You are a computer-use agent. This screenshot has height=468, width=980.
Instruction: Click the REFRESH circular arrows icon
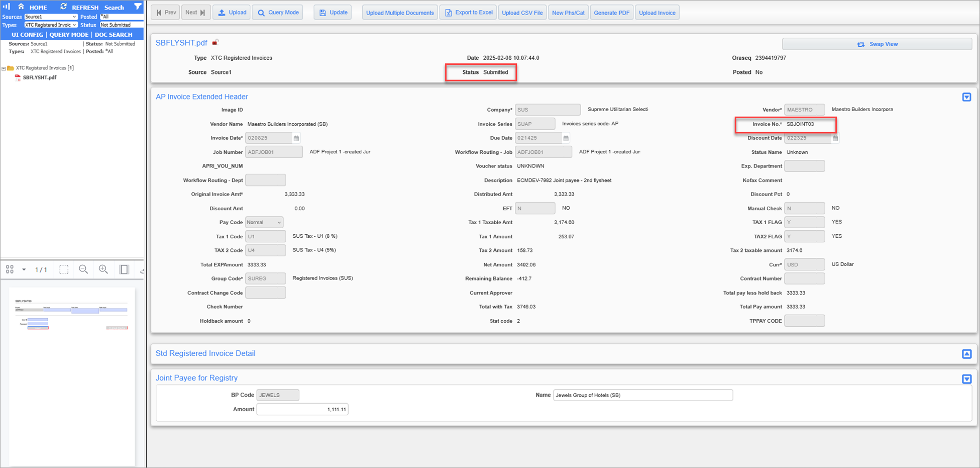pos(63,7)
